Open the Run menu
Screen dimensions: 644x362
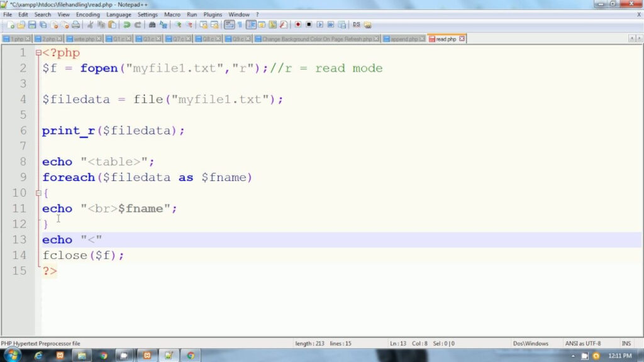[192, 14]
